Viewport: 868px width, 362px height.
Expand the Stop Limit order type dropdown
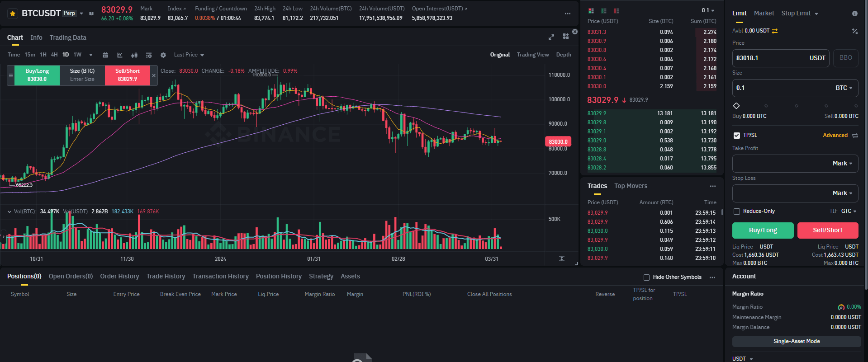tap(816, 14)
